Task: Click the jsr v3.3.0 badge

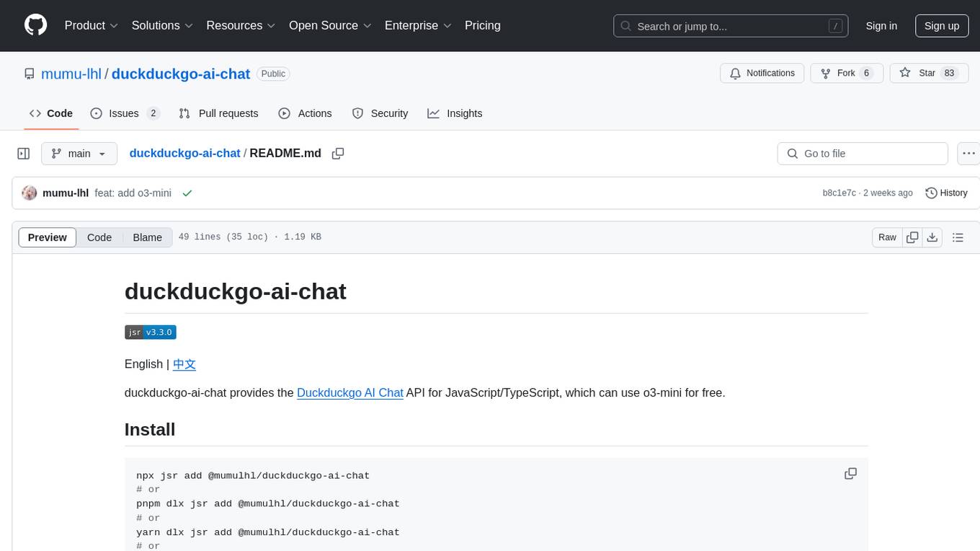Action: click(x=151, y=332)
